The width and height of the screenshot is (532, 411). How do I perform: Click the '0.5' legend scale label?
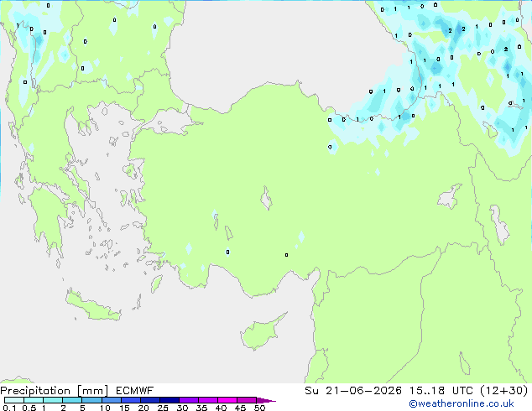29,408
